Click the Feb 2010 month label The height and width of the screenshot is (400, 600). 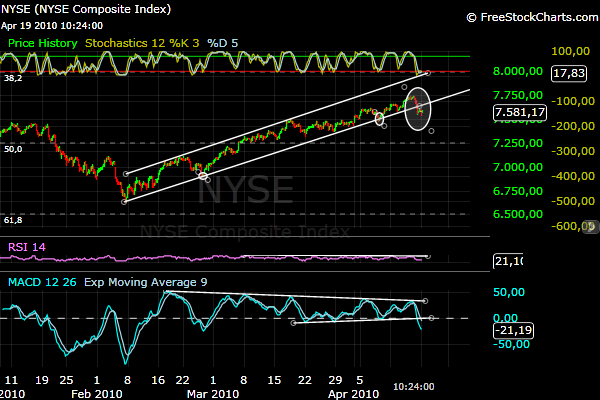tap(97, 394)
